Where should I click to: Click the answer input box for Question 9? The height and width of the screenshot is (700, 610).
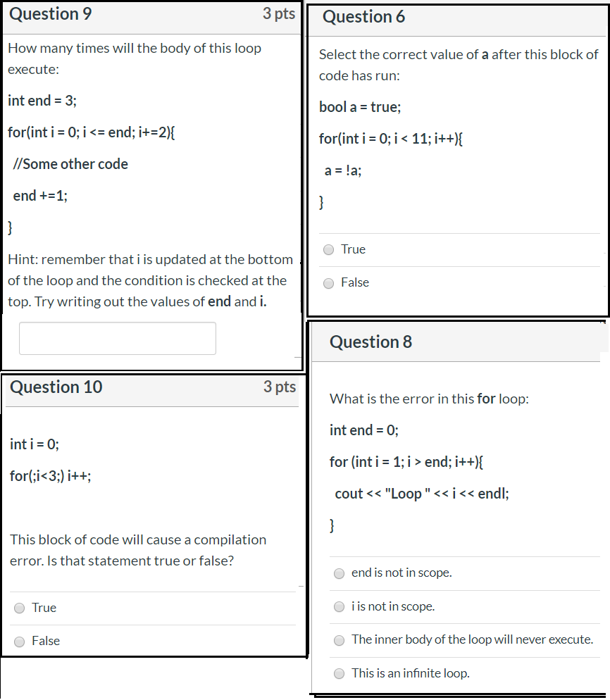(x=117, y=338)
